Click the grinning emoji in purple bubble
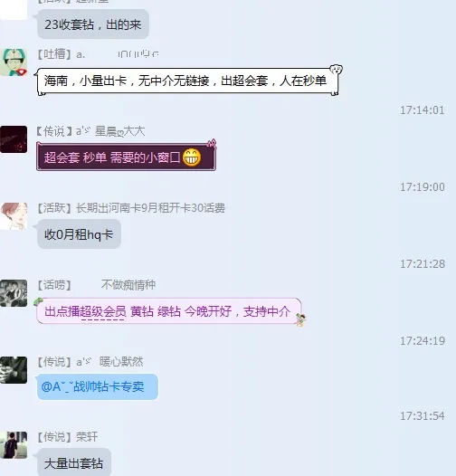456x476 pixels. [x=192, y=157]
